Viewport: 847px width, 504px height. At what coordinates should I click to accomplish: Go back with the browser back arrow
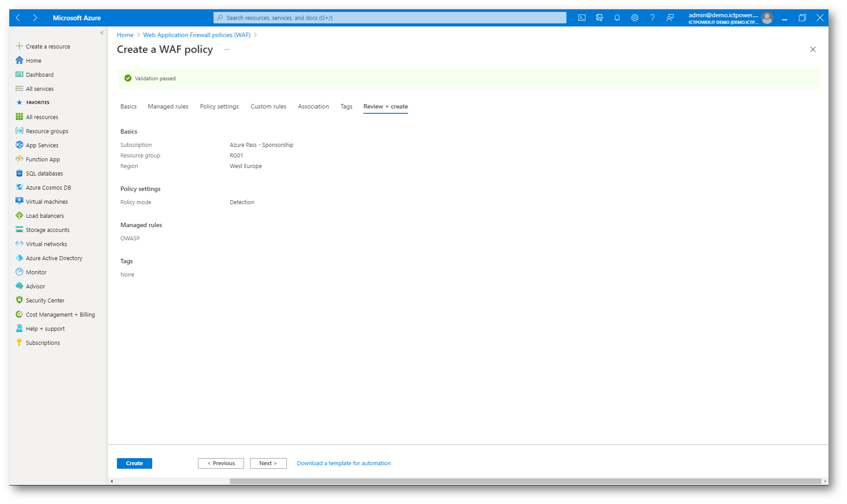click(18, 18)
